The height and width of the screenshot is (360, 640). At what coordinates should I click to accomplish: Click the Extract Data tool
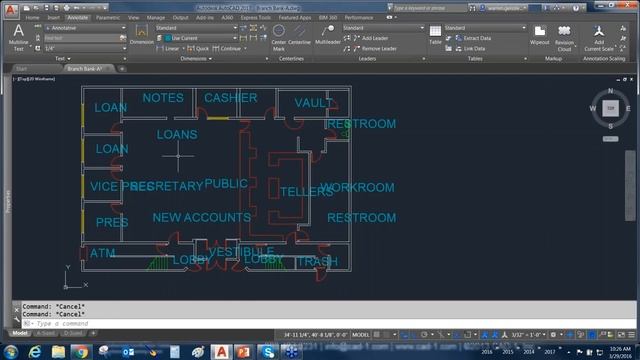click(473, 38)
